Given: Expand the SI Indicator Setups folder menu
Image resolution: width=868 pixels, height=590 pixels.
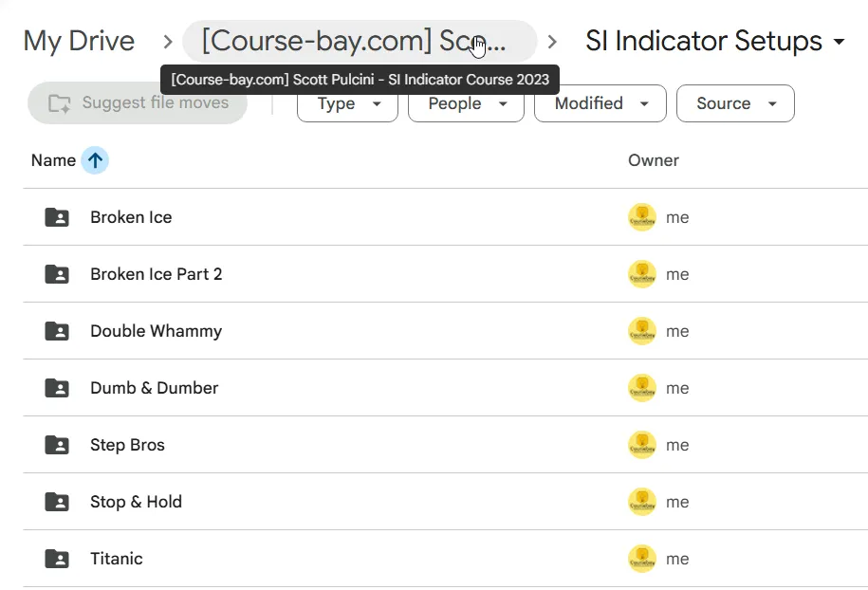Looking at the screenshot, I should [840, 42].
